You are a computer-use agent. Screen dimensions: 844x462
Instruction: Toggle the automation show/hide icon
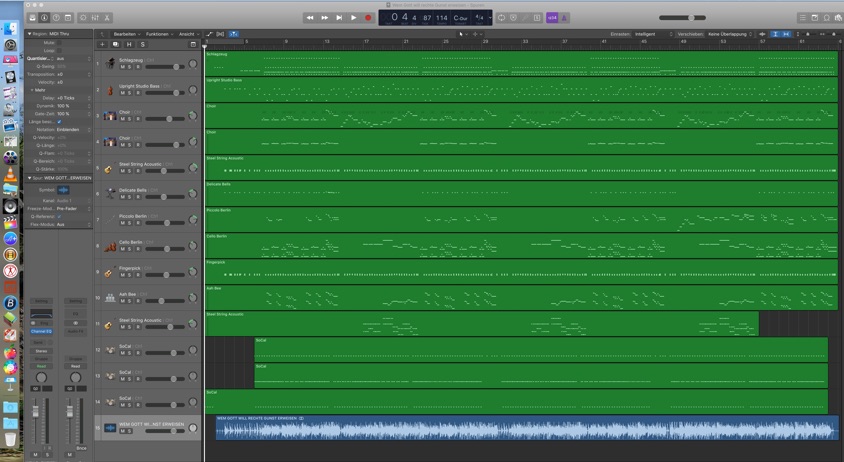pyautogui.click(x=209, y=34)
